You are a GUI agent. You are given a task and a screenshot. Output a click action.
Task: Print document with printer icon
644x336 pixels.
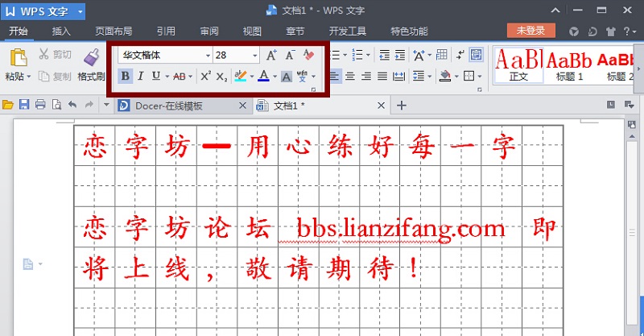pyautogui.click(x=40, y=105)
